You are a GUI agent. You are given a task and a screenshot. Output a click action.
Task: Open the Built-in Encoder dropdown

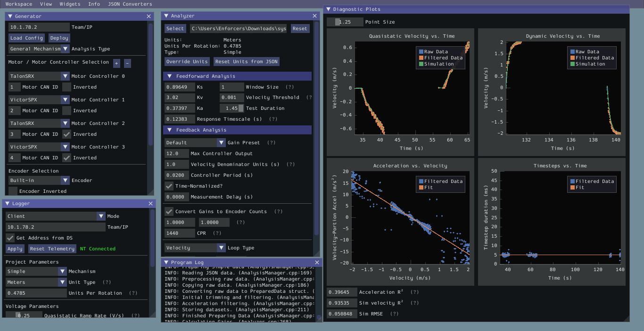(39, 180)
